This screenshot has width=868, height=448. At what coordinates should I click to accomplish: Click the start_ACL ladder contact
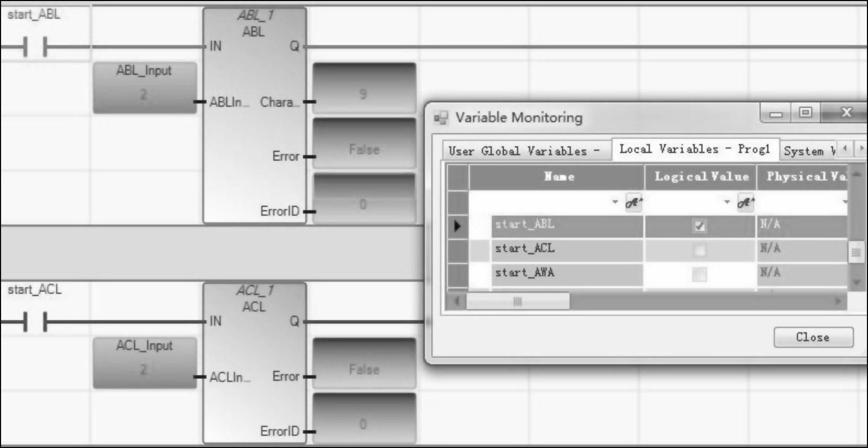pyautogui.click(x=35, y=321)
